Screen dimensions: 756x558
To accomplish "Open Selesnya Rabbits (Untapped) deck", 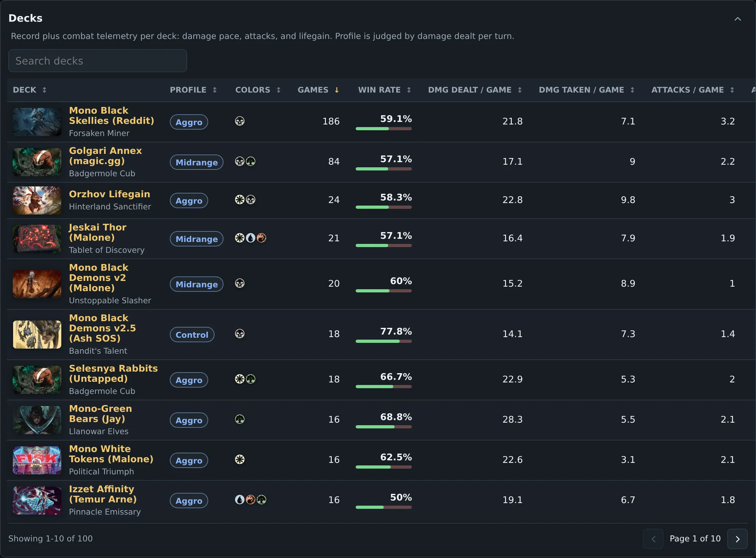I will [113, 373].
